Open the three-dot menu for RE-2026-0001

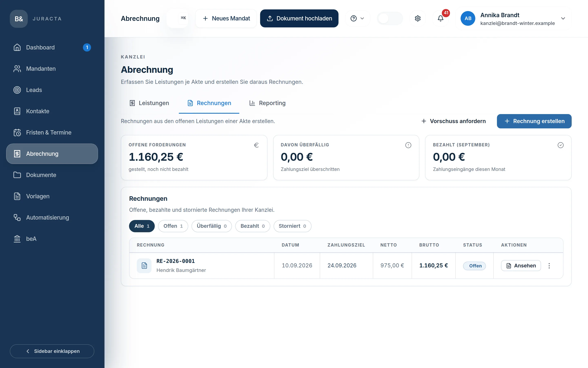point(549,266)
